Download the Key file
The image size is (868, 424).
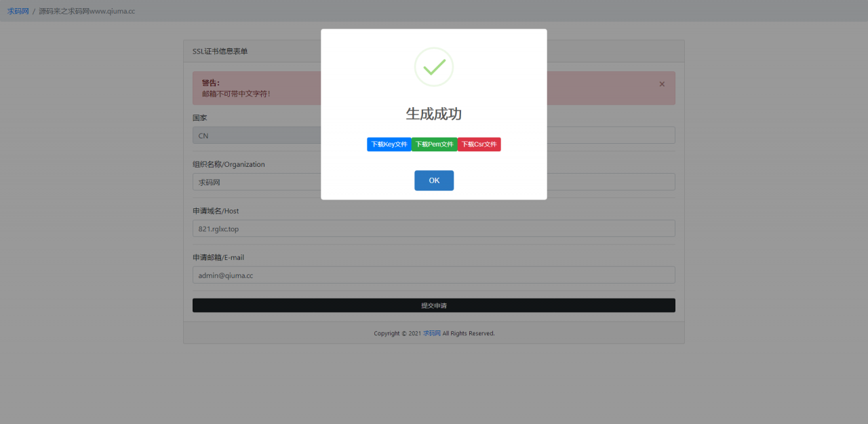click(x=389, y=144)
